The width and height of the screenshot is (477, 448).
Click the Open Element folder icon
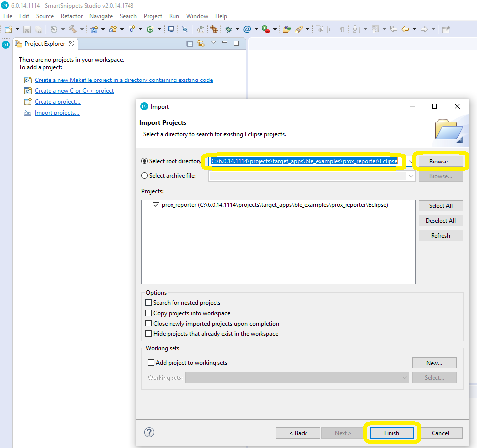[x=287, y=29]
